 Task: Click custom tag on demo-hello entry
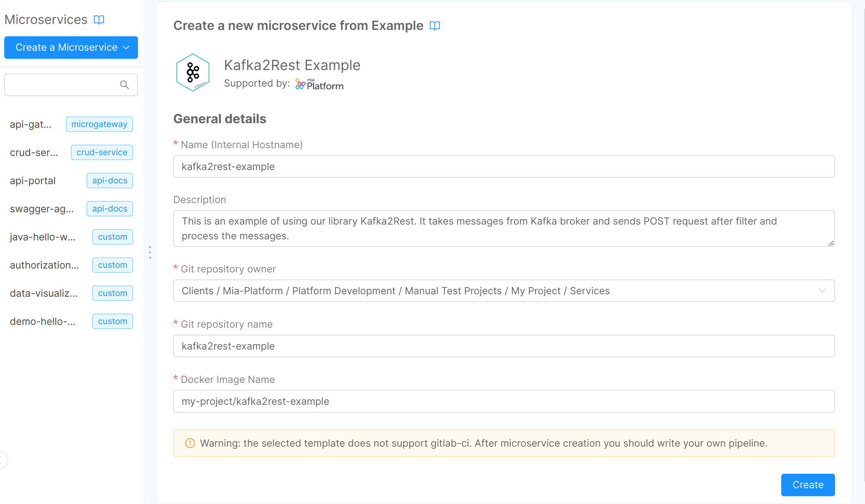coord(112,321)
